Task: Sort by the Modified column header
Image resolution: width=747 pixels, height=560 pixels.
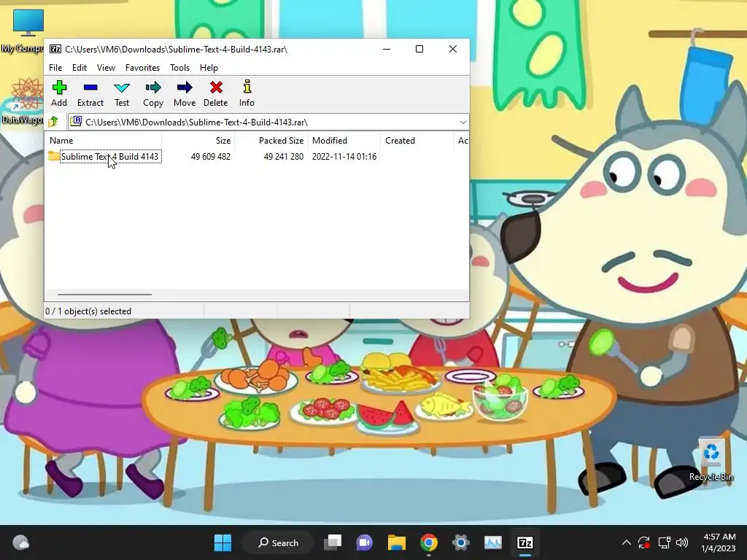Action: [x=344, y=141]
